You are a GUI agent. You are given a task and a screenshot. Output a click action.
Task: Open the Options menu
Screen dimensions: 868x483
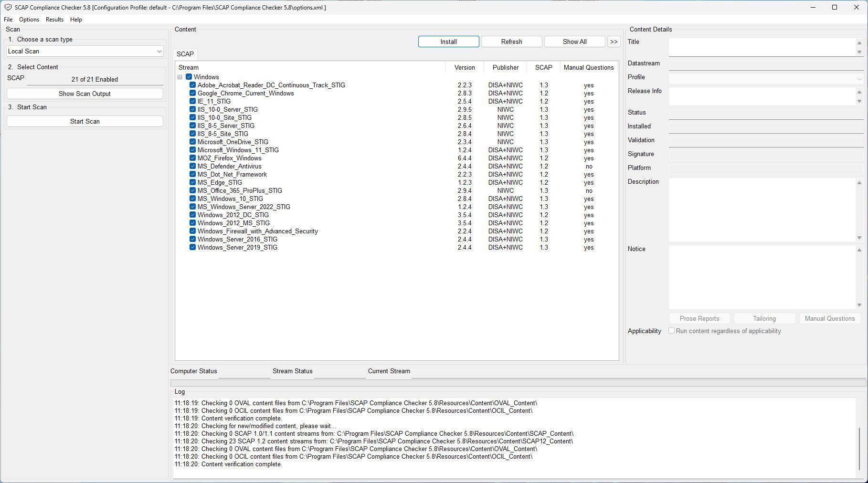29,20
